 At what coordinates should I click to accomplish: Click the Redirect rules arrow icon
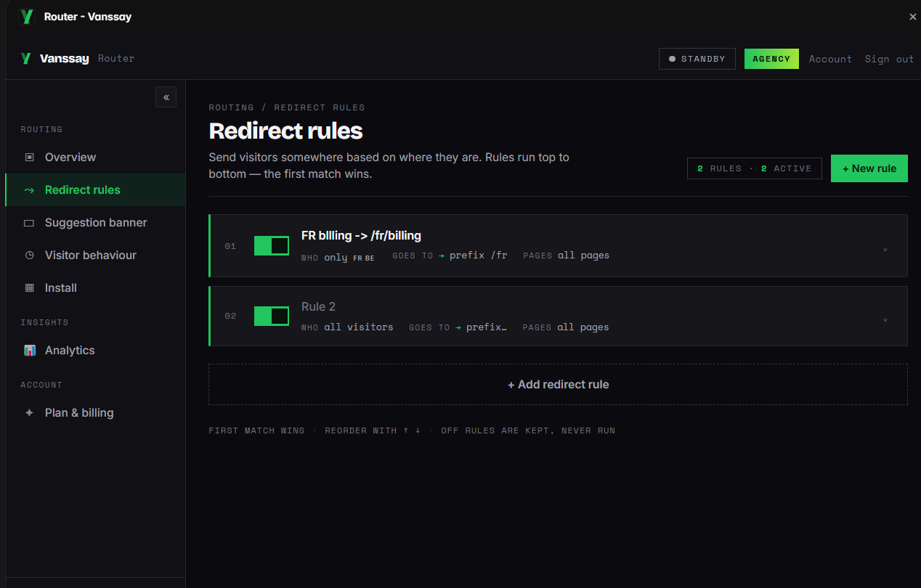click(x=30, y=190)
